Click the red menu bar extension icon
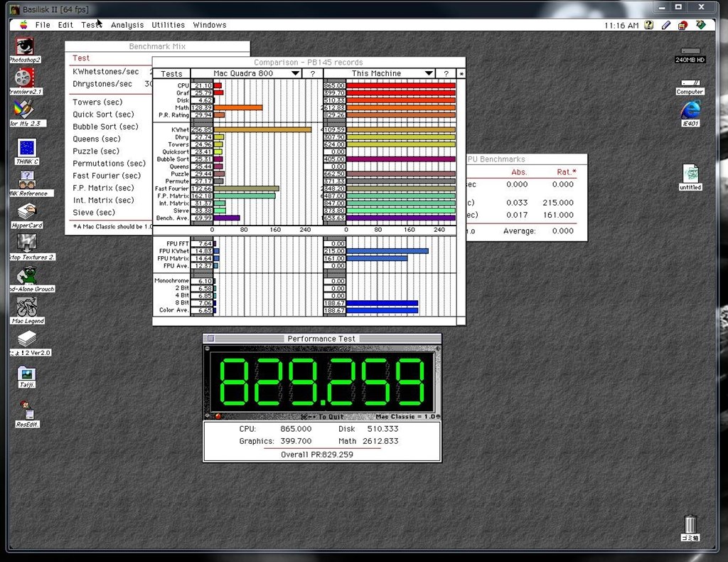 [x=683, y=25]
